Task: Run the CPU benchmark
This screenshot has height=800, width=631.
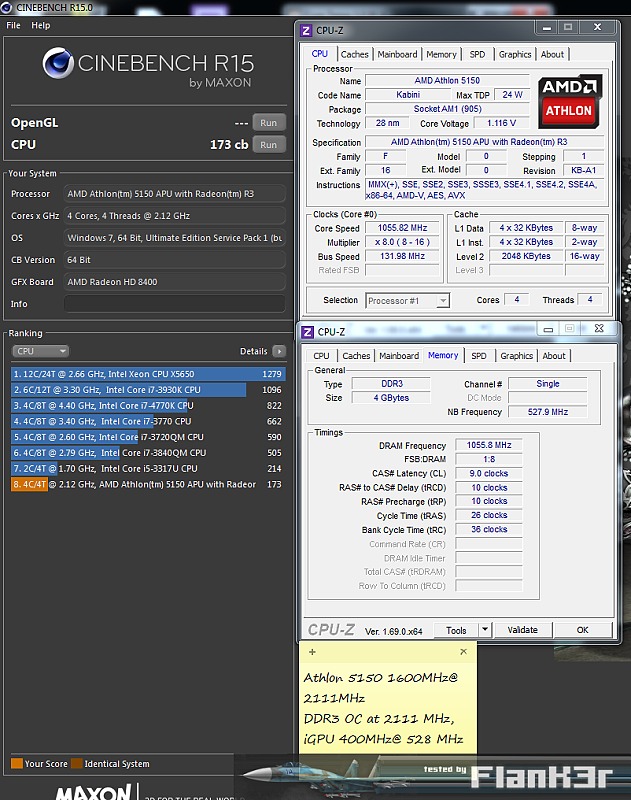Action: (x=269, y=145)
